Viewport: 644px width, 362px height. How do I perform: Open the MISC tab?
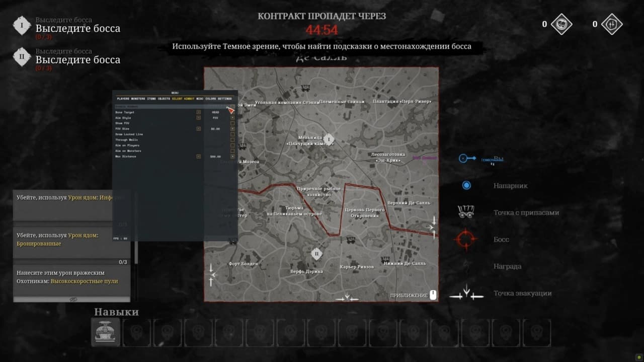[x=200, y=99]
